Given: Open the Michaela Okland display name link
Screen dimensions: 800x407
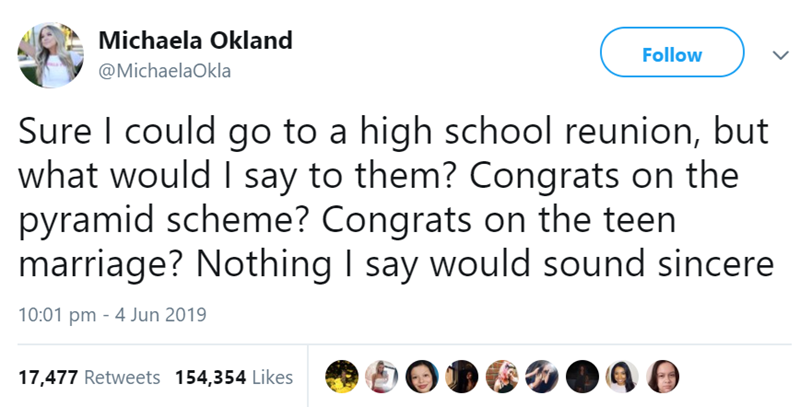Looking at the screenshot, I should pos(195,41).
